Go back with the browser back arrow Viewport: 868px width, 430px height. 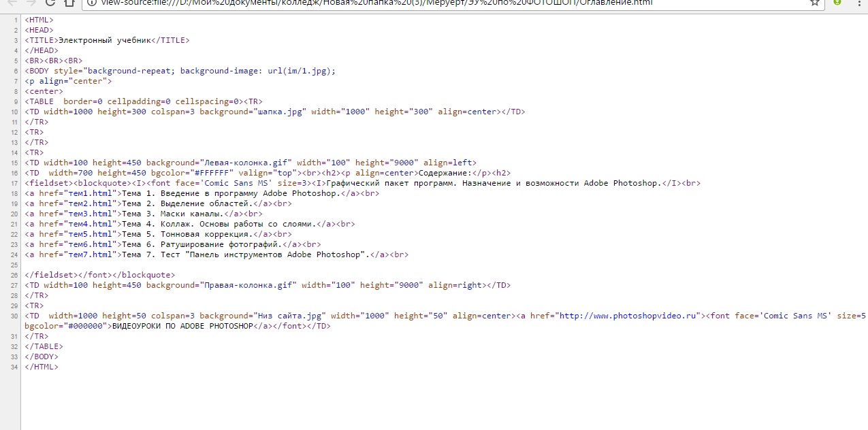[11, 3]
